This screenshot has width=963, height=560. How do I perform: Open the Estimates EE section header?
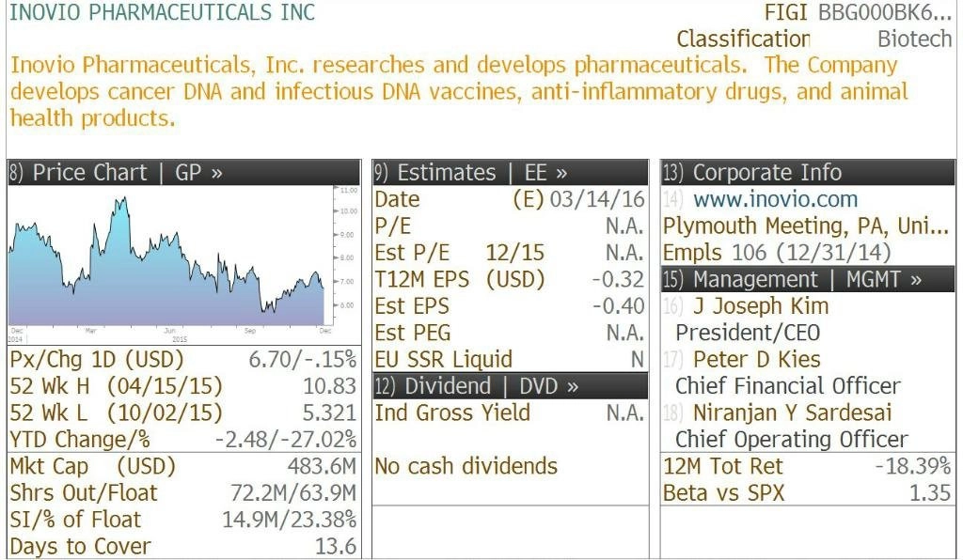[x=510, y=172]
